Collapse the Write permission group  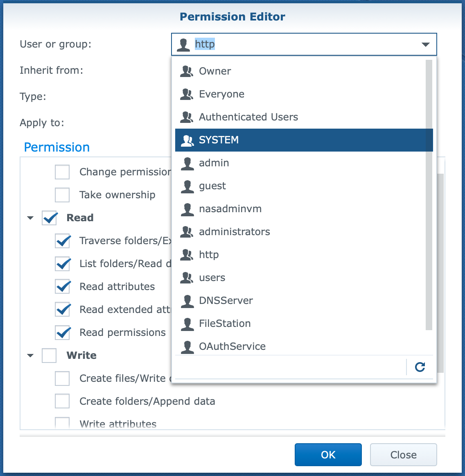[30, 356]
